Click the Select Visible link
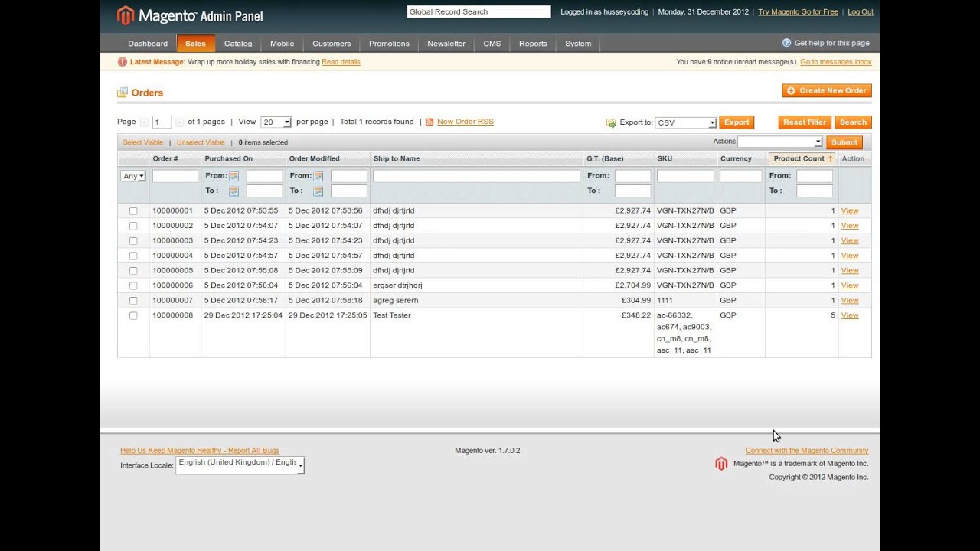 (x=143, y=142)
